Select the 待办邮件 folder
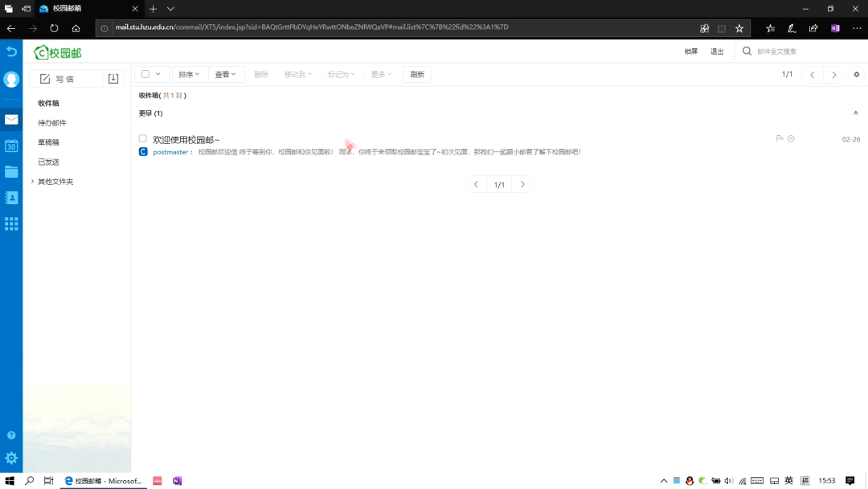Viewport: 868px width, 489px height. (x=52, y=123)
